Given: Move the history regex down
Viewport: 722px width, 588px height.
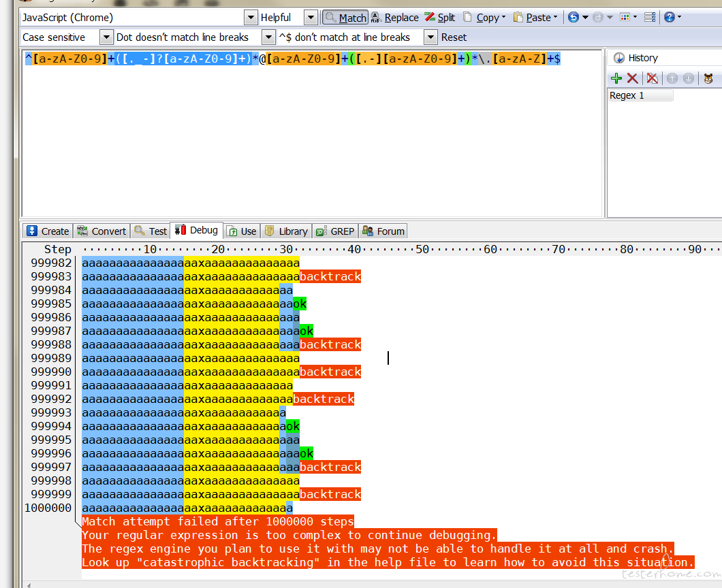Looking at the screenshot, I should (x=689, y=78).
